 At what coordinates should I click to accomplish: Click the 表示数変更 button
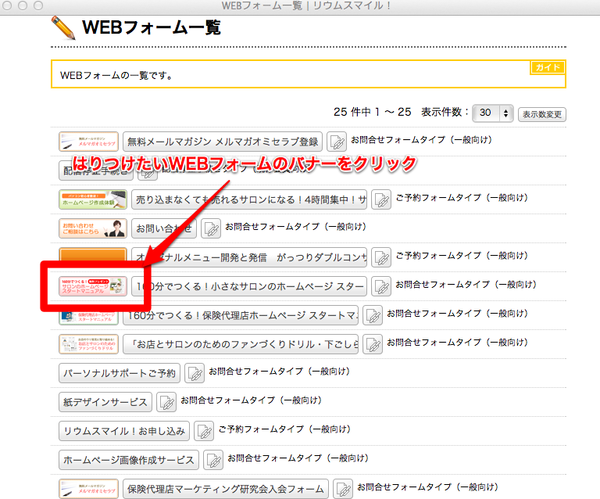coord(542,114)
